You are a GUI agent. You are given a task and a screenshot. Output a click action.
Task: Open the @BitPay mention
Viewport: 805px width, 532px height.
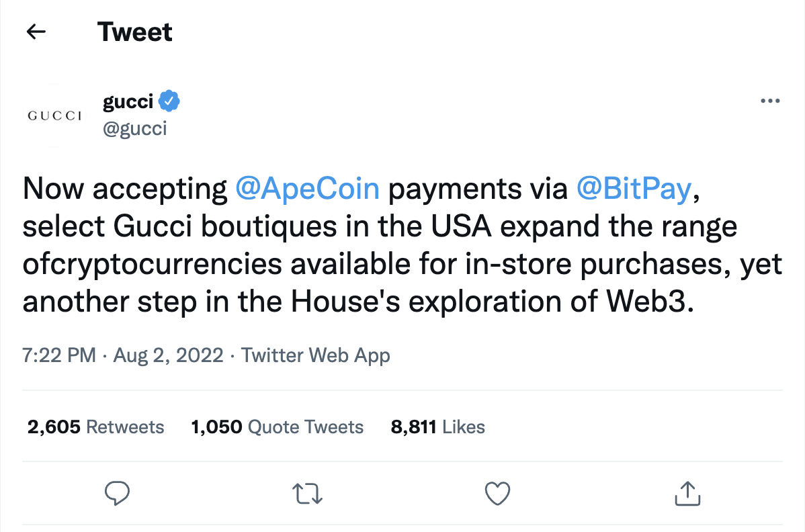634,188
